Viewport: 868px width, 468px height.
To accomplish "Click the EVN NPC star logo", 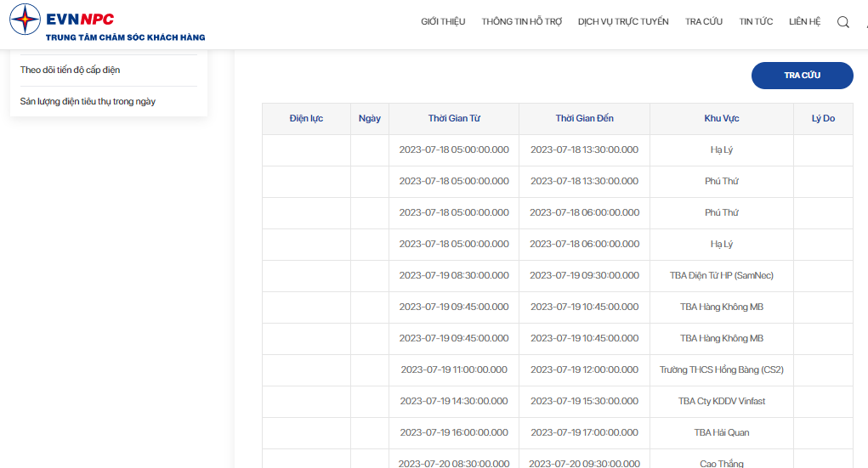I will tap(25, 20).
